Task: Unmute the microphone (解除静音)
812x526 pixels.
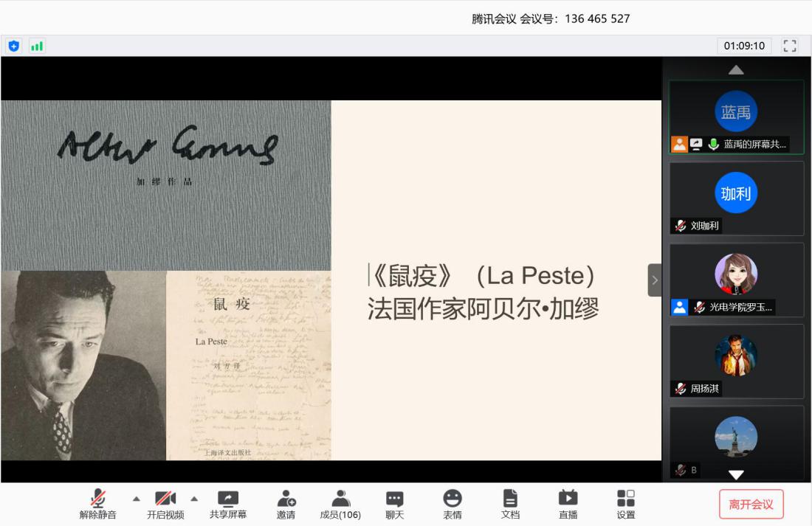Action: coord(98,505)
